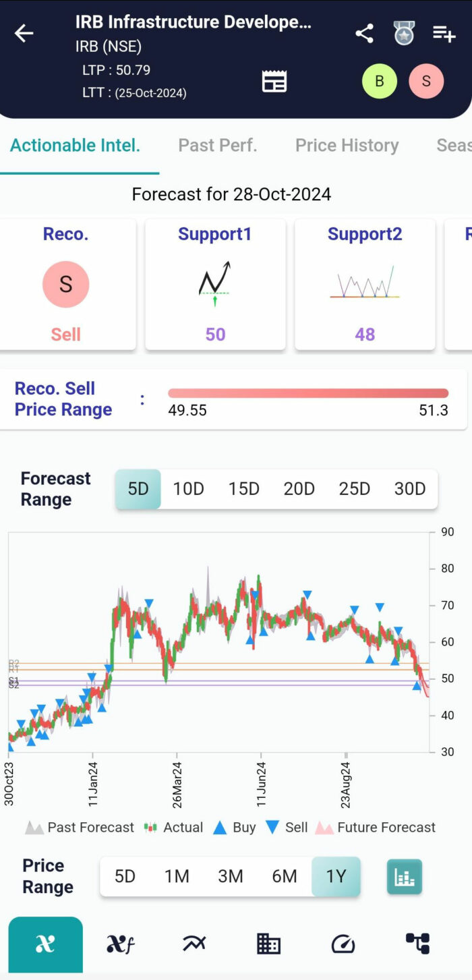The image size is (472, 980).
Task: Toggle the green B buy indicator
Action: pos(380,81)
